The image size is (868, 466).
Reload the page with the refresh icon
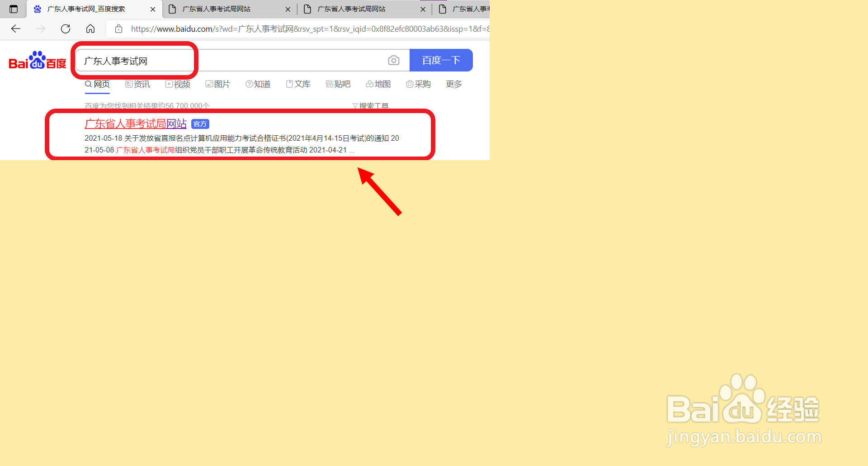tap(66, 29)
